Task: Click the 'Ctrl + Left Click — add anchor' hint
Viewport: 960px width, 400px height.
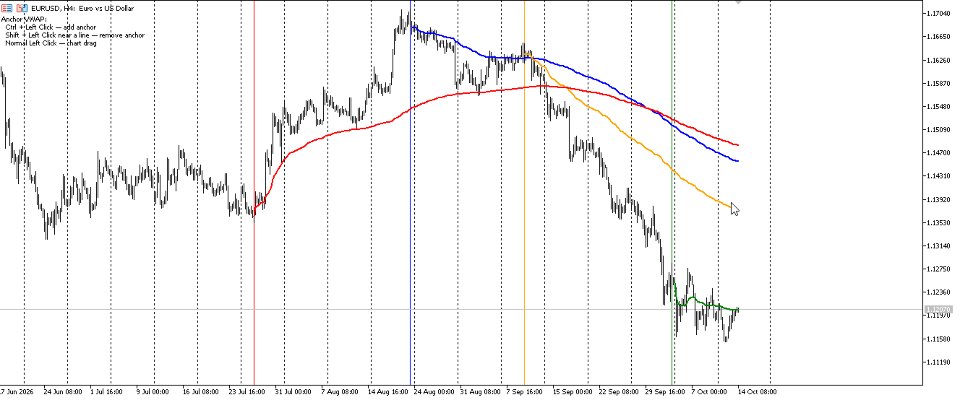Action: coord(50,28)
